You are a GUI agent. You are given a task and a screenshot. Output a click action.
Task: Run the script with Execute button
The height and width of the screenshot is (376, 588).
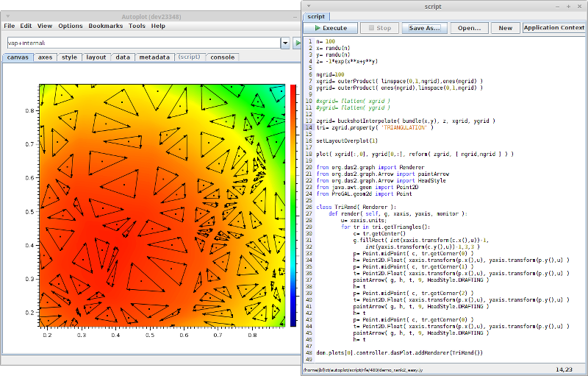(331, 28)
